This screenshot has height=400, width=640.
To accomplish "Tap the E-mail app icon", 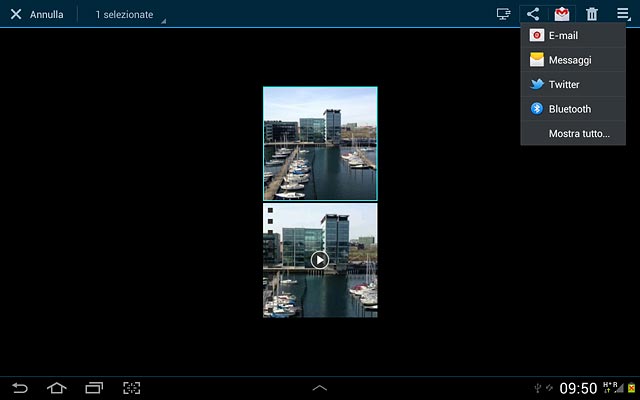I will click(x=537, y=36).
